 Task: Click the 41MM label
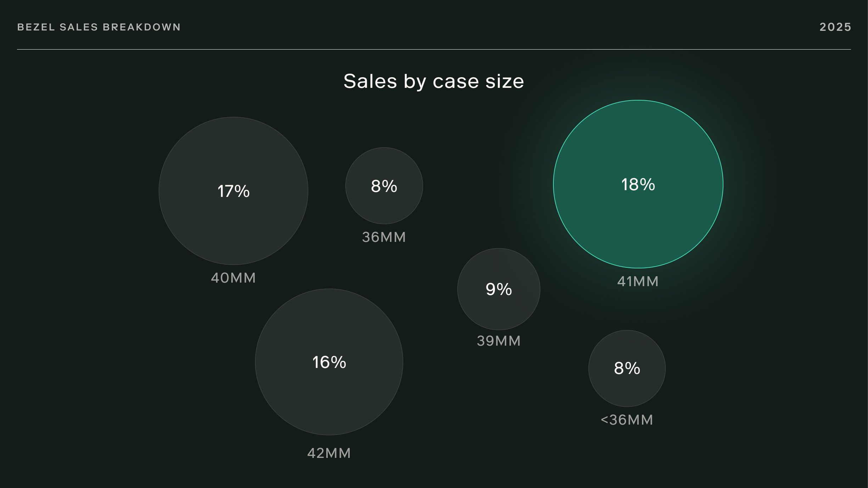coord(638,282)
